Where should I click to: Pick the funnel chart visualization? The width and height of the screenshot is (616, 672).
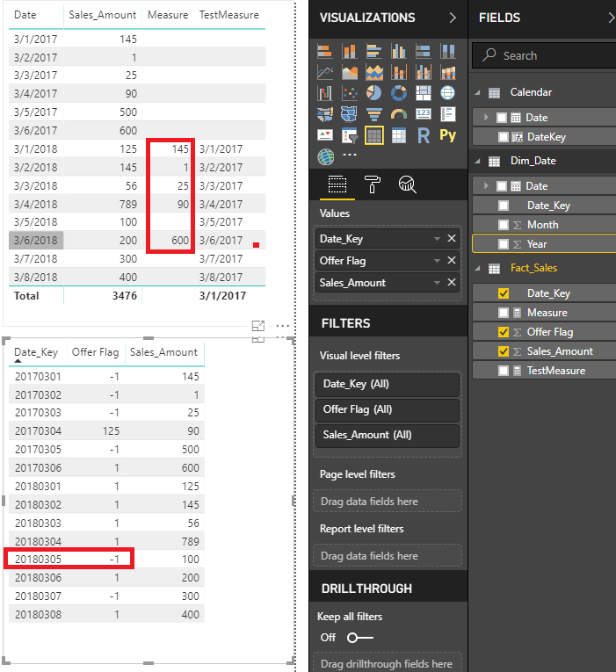[x=374, y=114]
